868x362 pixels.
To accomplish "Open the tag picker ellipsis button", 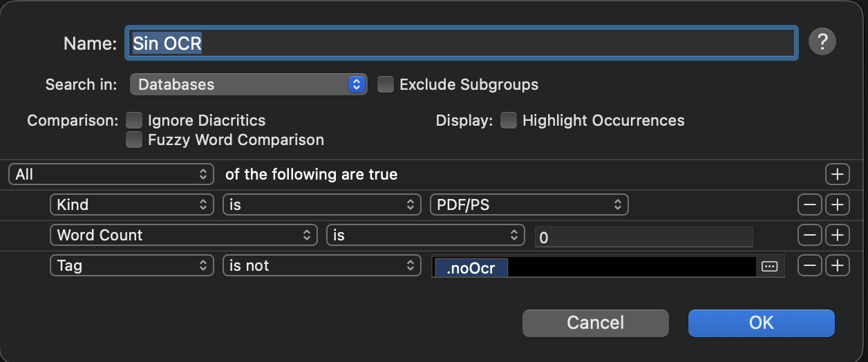I will 769,266.
